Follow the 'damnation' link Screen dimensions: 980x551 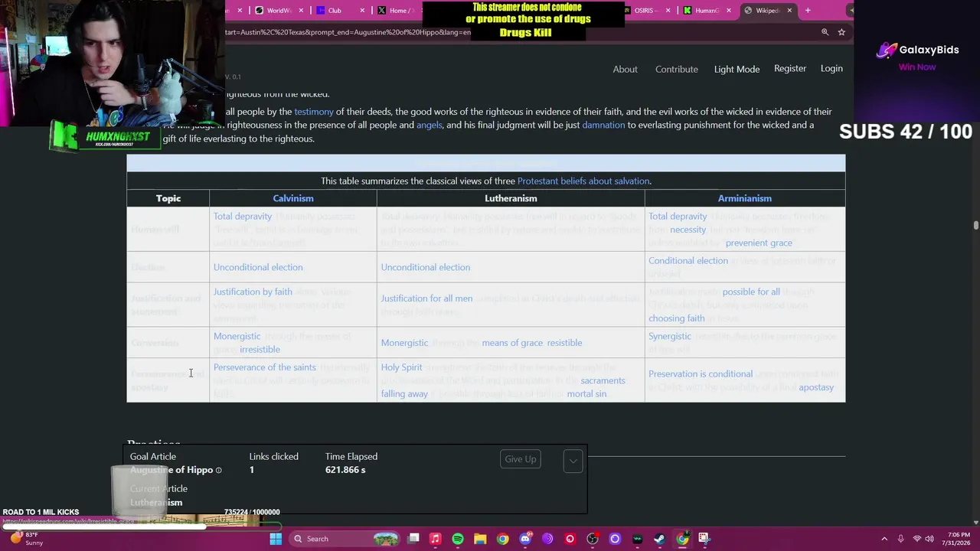coord(603,125)
